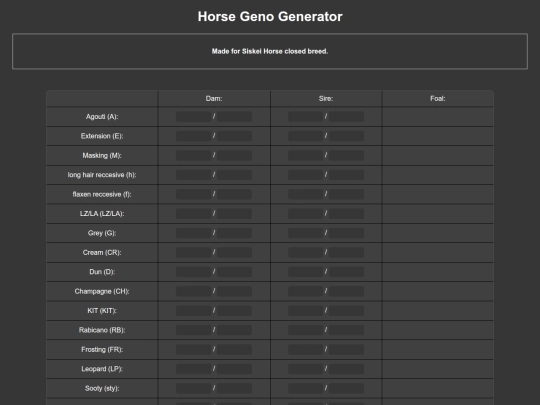This screenshot has height=405, width=540.
Task: Open the Sire's second Cream allele box
Action: [346, 252]
